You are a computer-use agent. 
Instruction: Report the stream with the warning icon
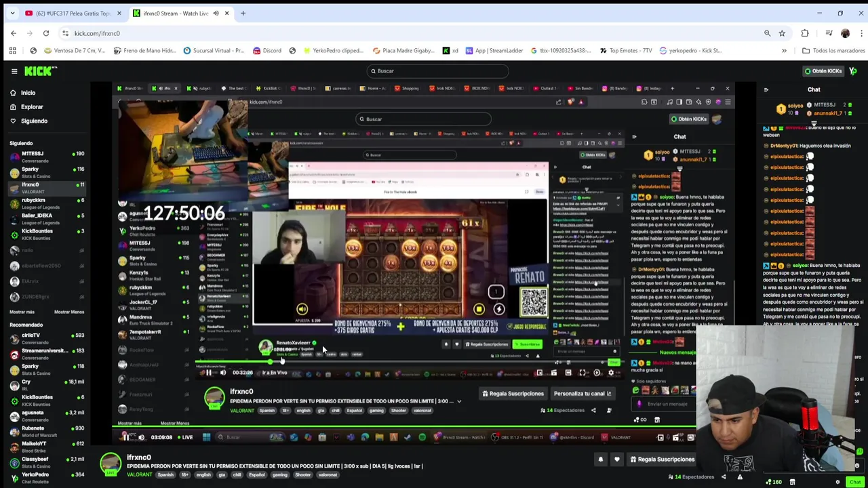(740, 476)
